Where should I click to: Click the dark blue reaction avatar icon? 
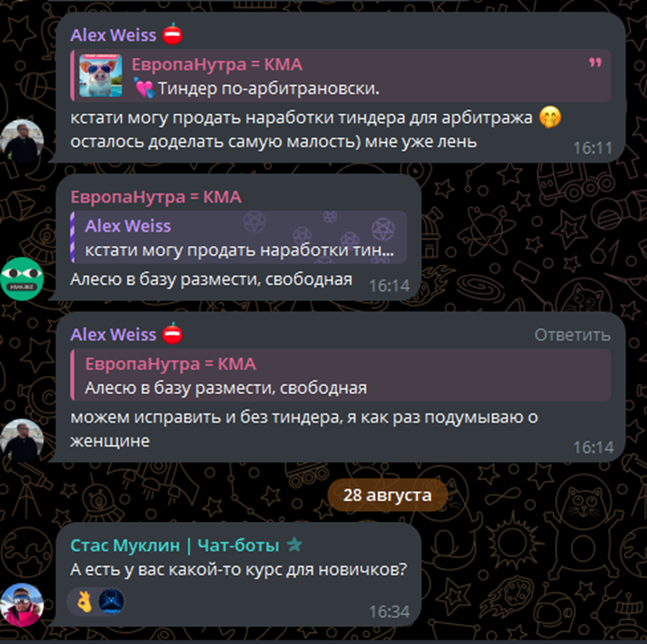111,601
